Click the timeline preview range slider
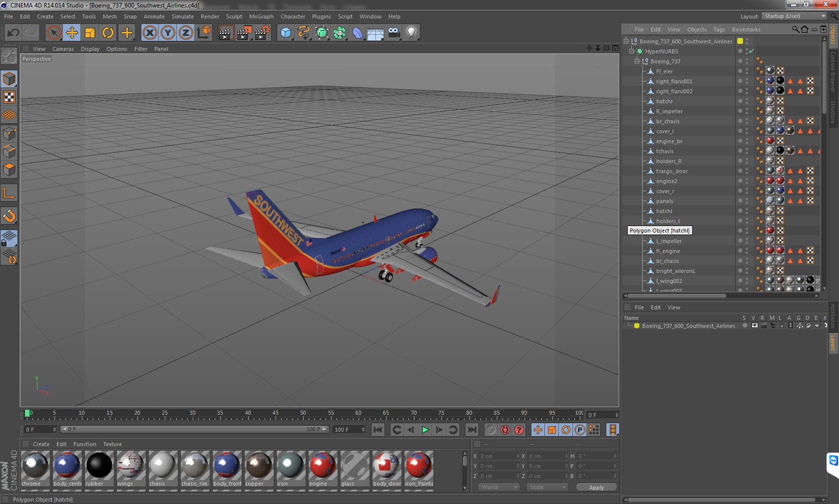839x504 pixels. point(195,429)
